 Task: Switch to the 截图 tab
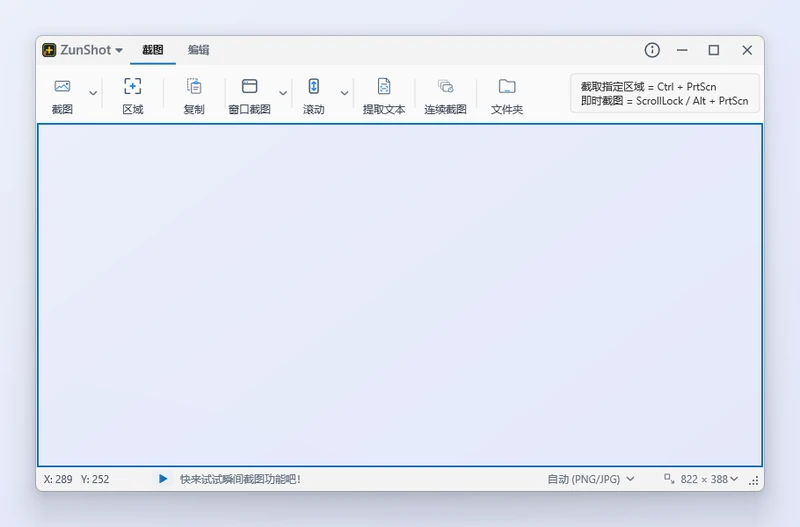click(x=153, y=50)
